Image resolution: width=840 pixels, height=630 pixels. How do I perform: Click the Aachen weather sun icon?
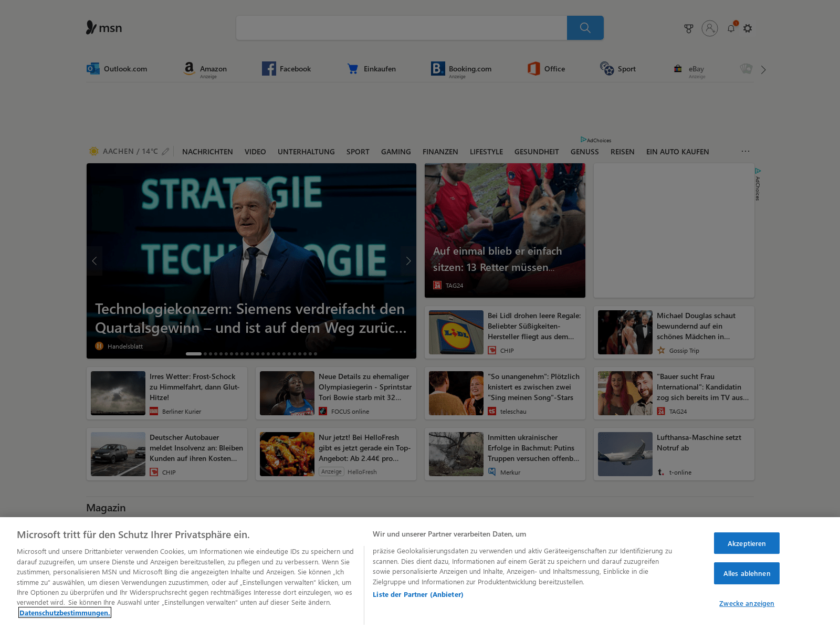point(94,151)
